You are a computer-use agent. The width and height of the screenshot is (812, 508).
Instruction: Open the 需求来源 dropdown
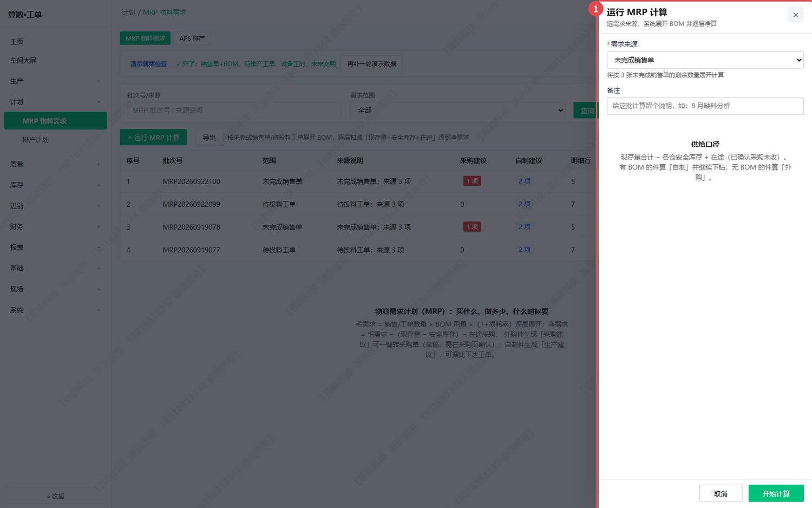pyautogui.click(x=705, y=60)
